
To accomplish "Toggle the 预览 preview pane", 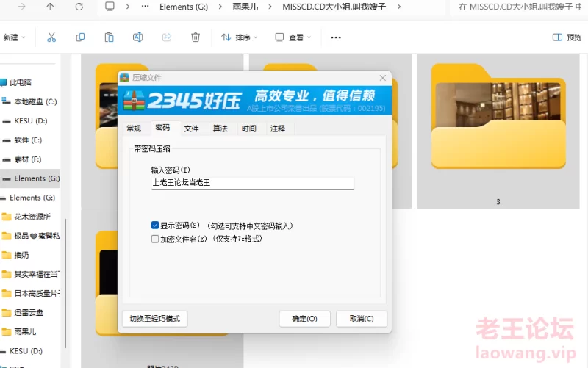I will click(567, 37).
